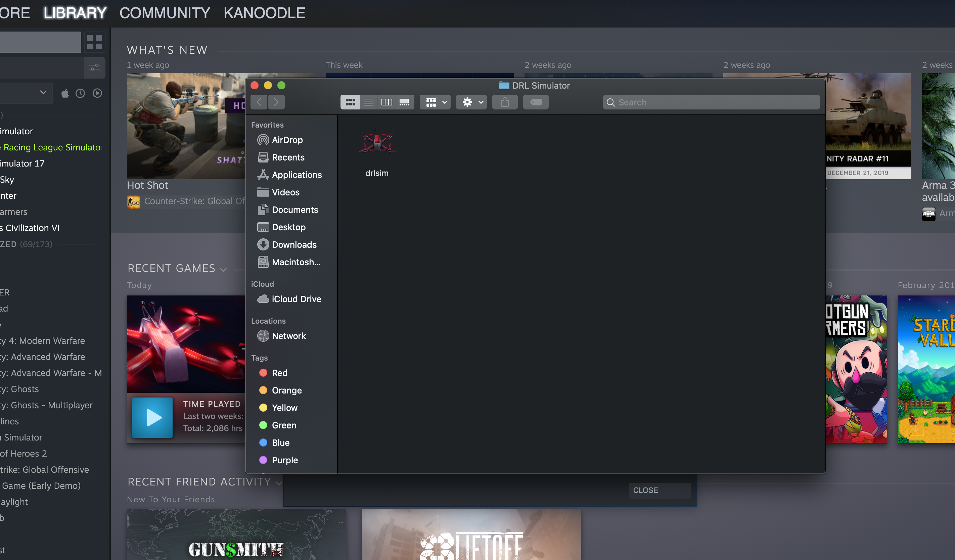Open Finder group-by dropdown
This screenshot has width=955, height=560.
click(x=436, y=102)
